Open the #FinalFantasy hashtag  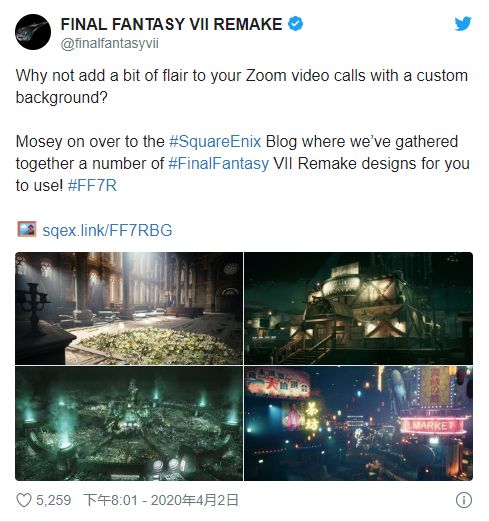(x=219, y=163)
